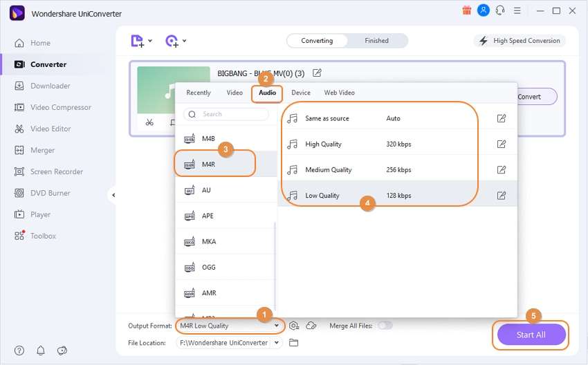
Task: Open the Merger tool
Action: [34, 150]
